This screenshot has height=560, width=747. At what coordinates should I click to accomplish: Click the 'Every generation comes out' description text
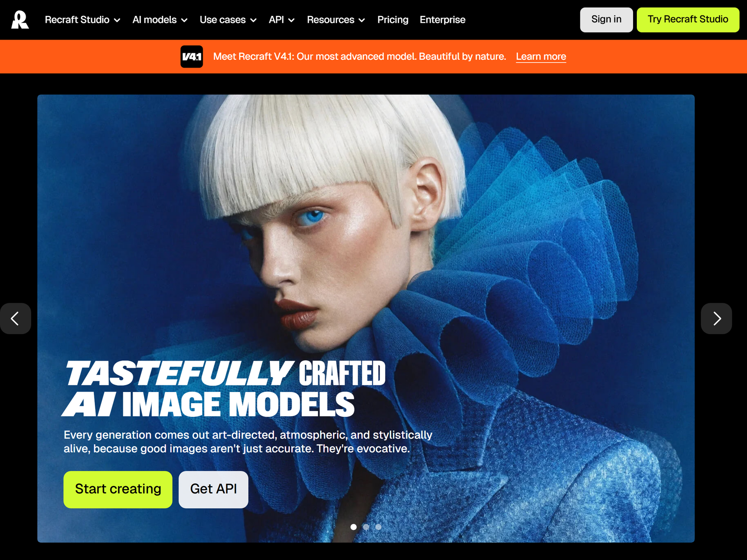point(248,441)
